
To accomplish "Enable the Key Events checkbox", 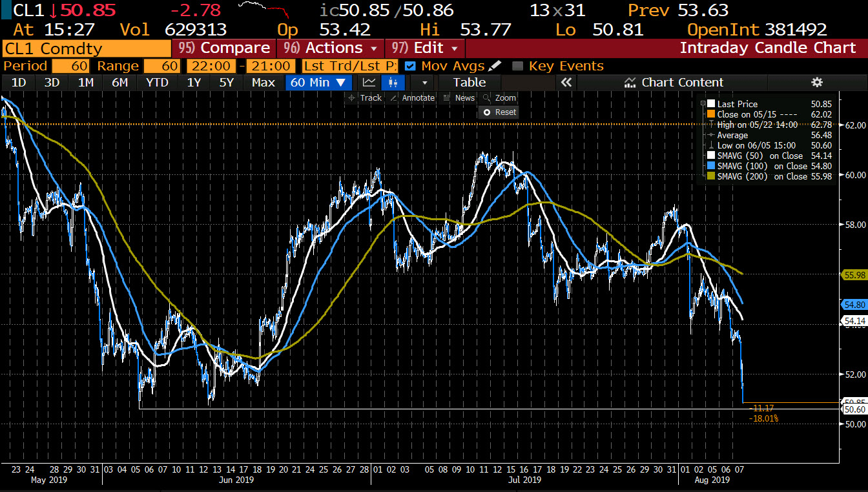I will click(x=517, y=66).
